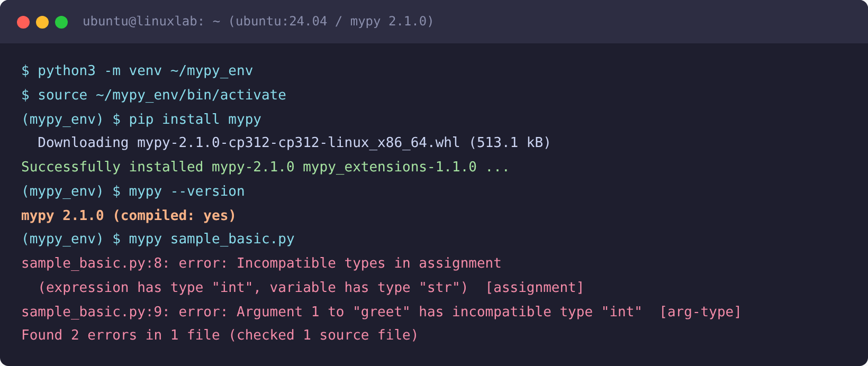
Task: Click the expression has type "int" text
Action: pyautogui.click(x=150, y=288)
